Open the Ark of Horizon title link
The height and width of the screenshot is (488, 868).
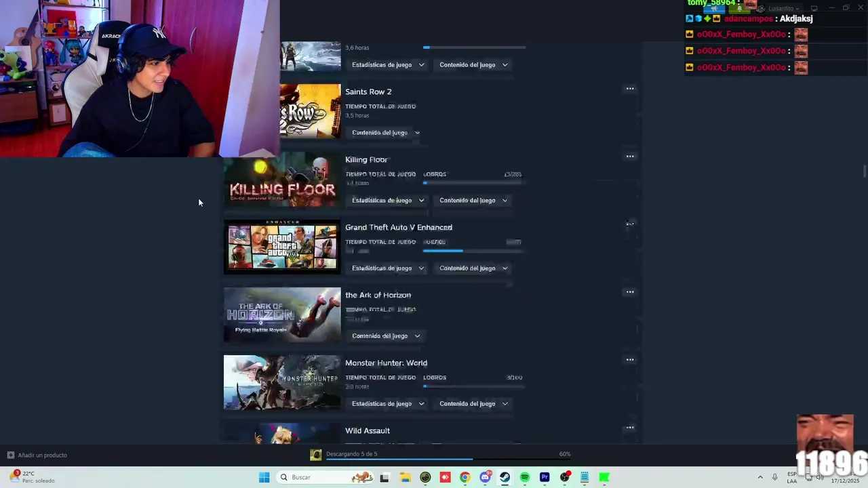pos(378,295)
